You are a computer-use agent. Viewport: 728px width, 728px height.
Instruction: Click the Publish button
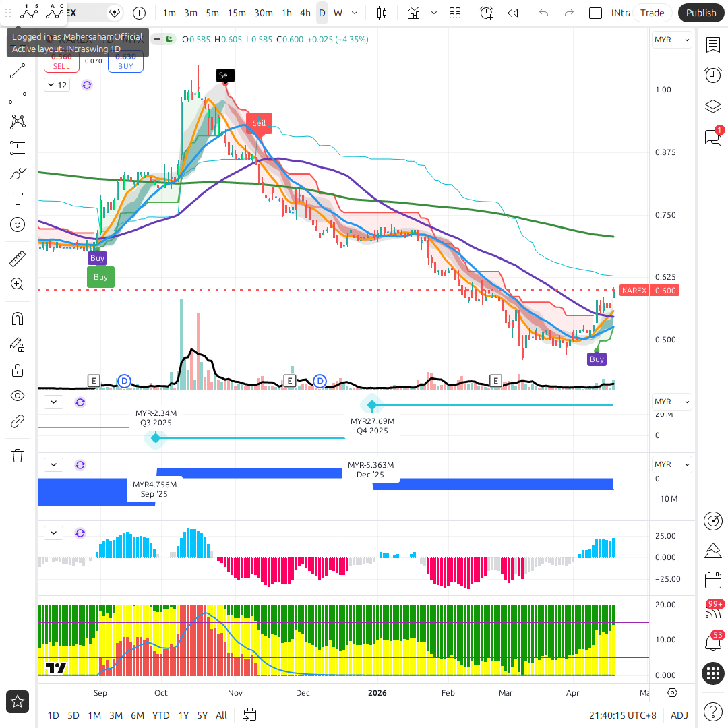701,13
